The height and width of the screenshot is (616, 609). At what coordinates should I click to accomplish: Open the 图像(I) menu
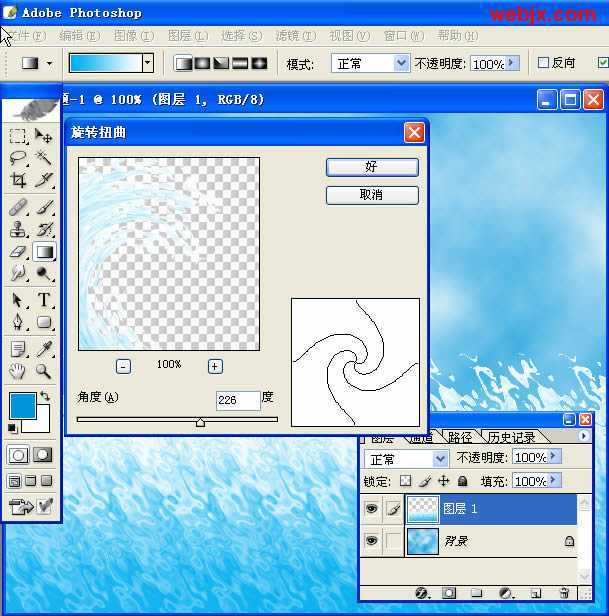tap(134, 36)
